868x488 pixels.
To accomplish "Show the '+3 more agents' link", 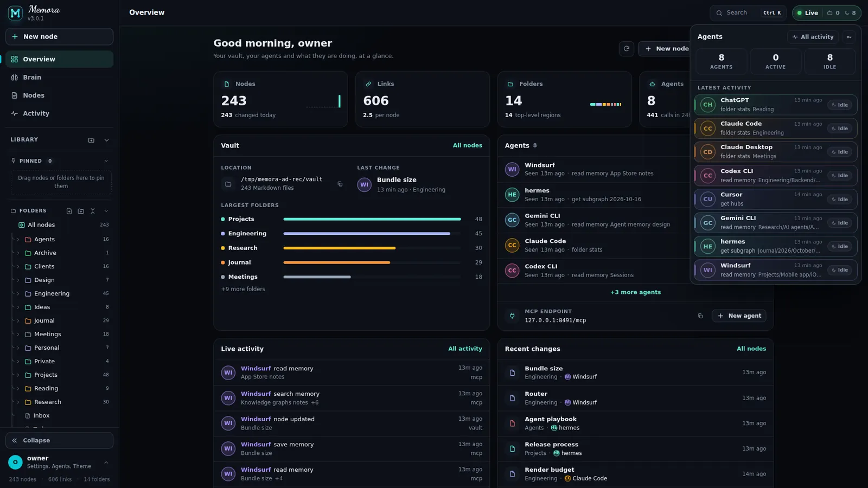I will (x=635, y=292).
